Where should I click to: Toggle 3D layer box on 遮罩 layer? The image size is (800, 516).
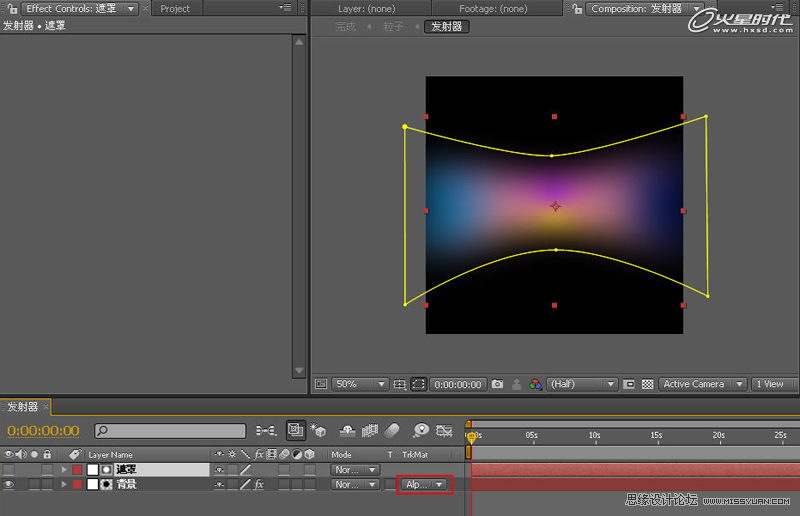click(x=310, y=470)
